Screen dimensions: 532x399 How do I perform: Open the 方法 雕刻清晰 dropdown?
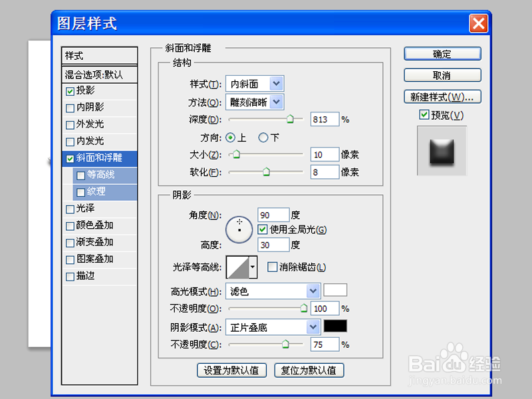pos(255,102)
